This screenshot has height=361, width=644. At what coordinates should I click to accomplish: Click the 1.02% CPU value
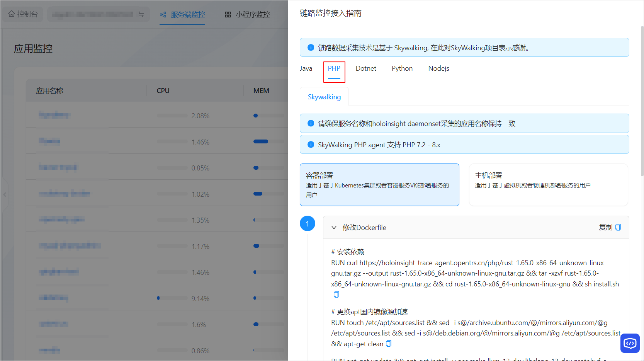[x=201, y=194]
